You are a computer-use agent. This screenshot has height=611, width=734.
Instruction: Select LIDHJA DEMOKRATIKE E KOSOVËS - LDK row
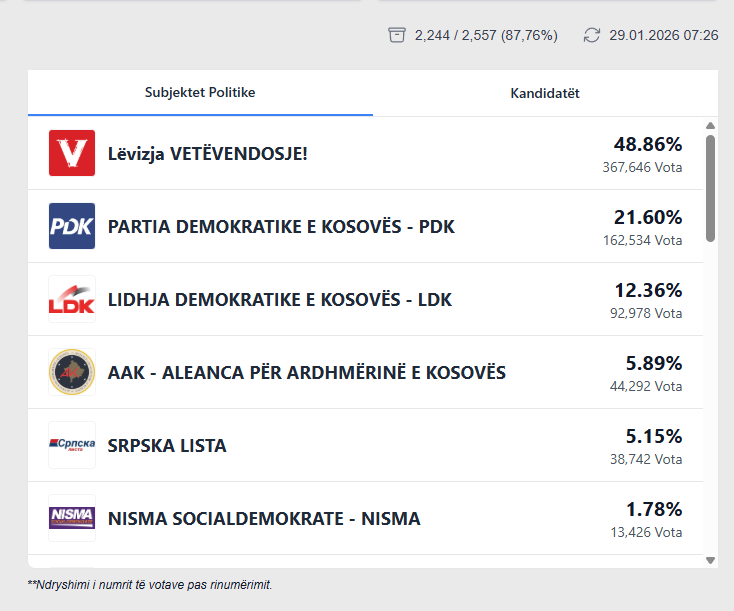[280, 300]
